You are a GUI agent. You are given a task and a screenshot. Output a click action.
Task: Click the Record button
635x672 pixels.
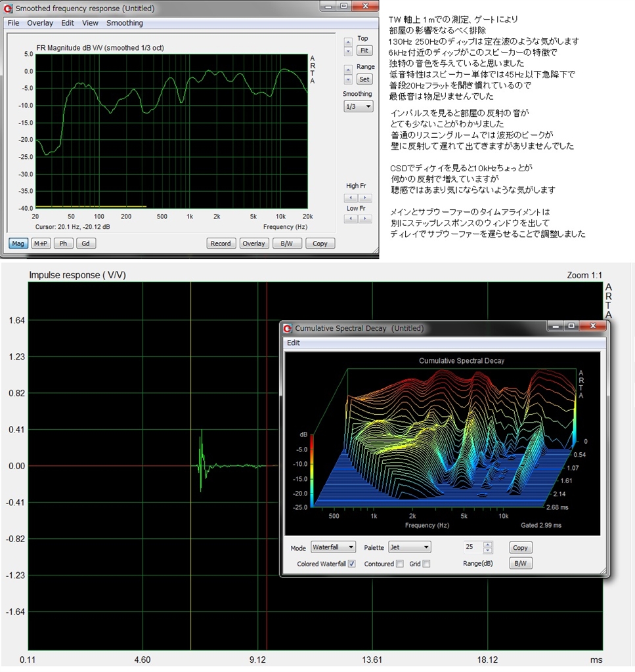pos(221,243)
